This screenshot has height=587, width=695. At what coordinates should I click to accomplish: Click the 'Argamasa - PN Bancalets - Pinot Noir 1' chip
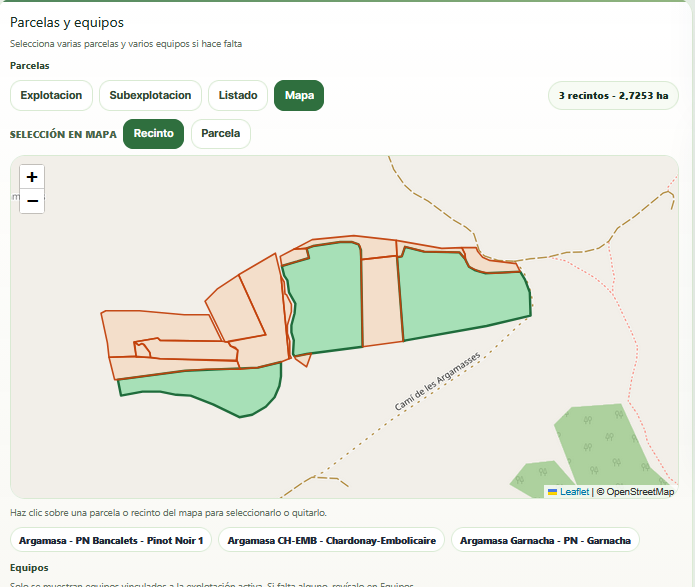click(111, 540)
